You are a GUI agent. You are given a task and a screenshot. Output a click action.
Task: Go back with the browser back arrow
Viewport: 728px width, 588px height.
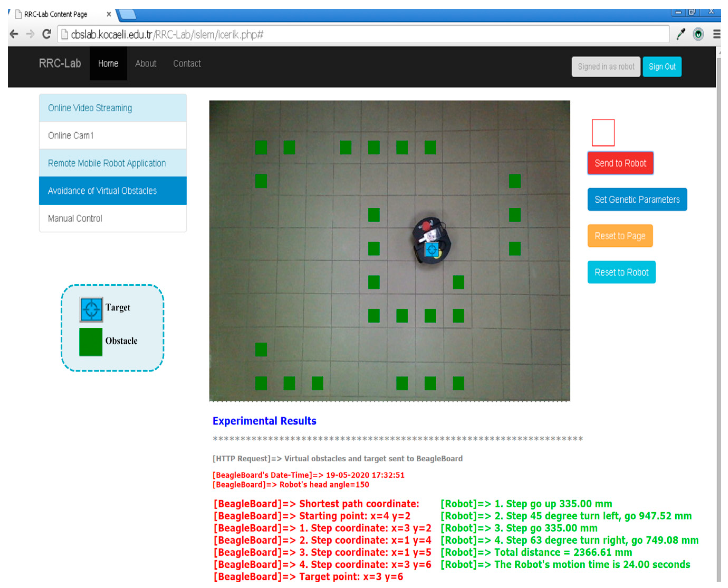tap(14, 34)
